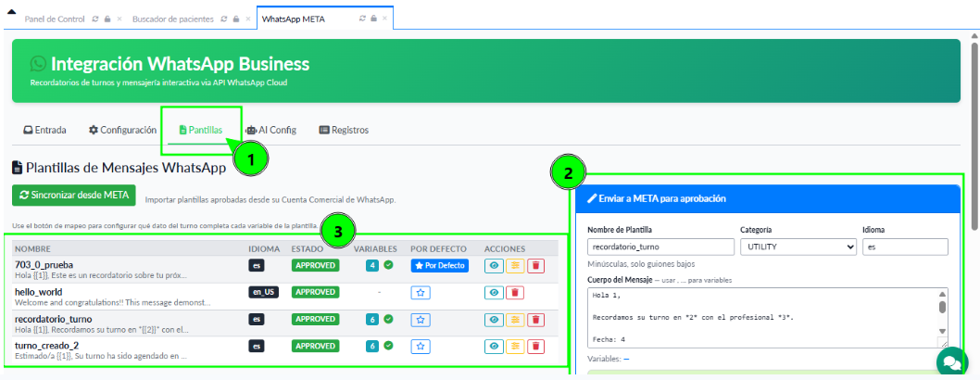Switch to the Panel de Control tab
This screenshot has height=380, width=980.
pos(55,19)
